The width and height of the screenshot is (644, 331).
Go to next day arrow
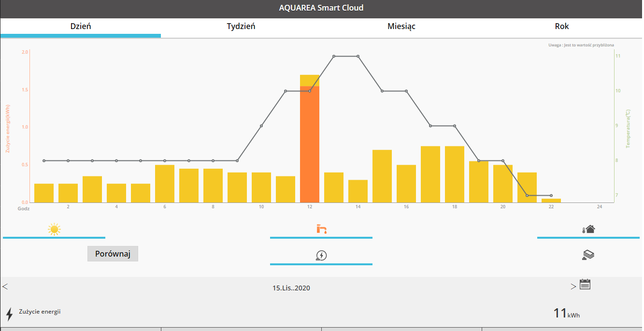pos(573,287)
